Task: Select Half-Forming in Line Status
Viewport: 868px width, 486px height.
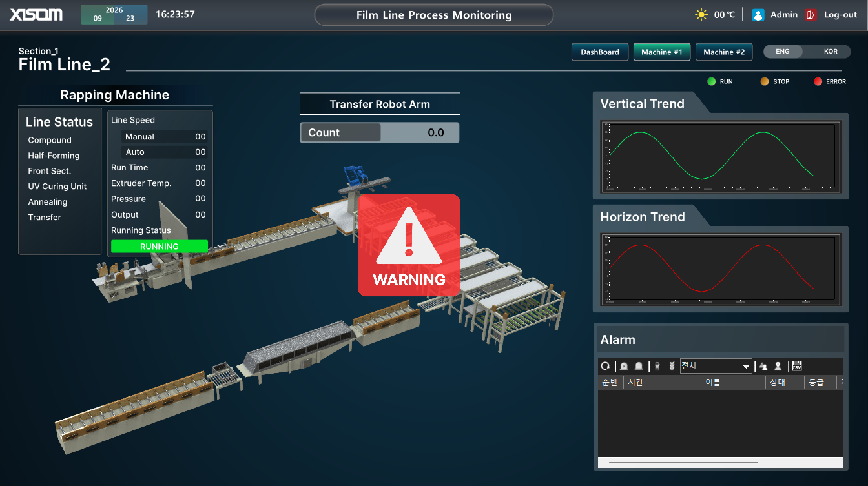Action: click(x=54, y=156)
